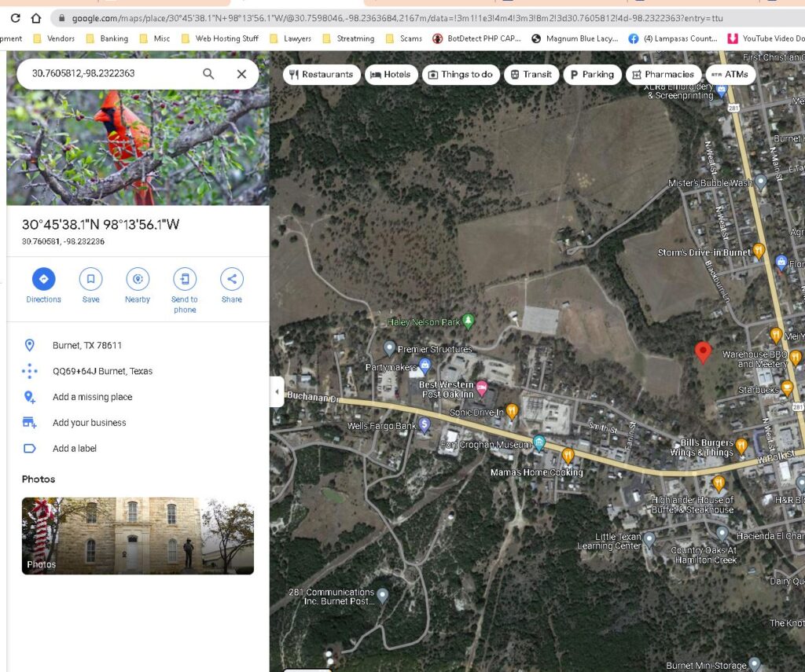Open BotDetect PHP CAP bookmark
Image resolution: width=805 pixels, height=672 pixels.
[x=476, y=39]
